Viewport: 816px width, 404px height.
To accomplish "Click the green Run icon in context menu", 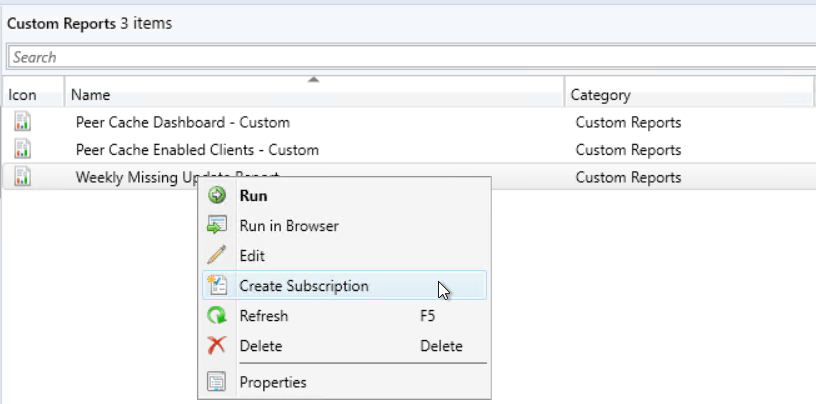I will (x=216, y=196).
